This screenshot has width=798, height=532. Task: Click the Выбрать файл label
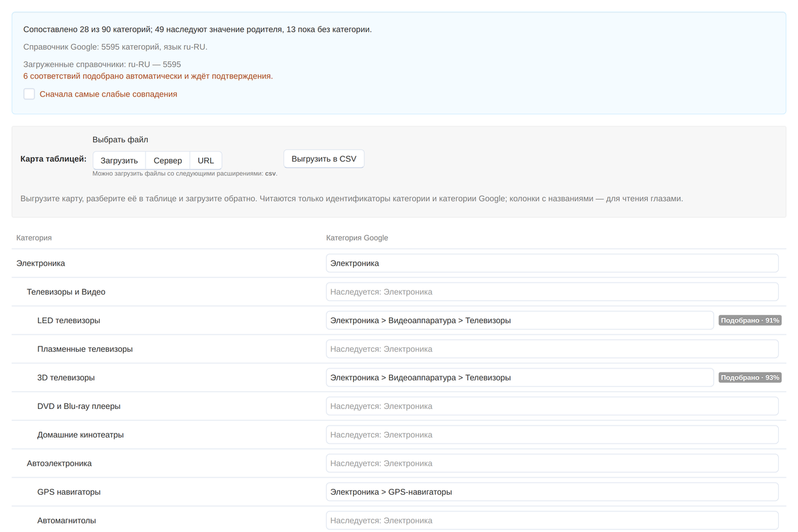pos(120,140)
